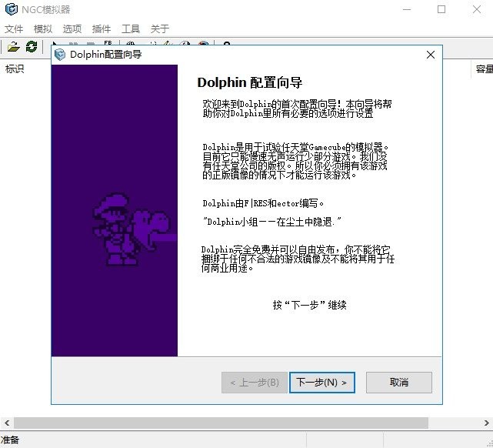This screenshot has height=448, width=493.
Task: Open the 关于 menu
Action: [x=160, y=29]
